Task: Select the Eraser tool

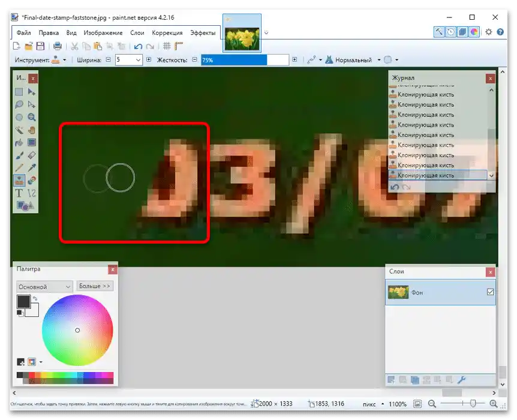Action: (32, 155)
